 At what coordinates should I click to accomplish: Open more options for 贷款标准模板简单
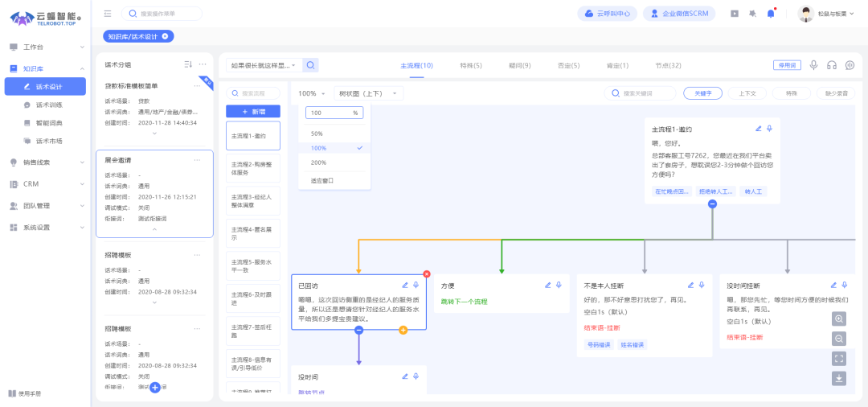(197, 86)
